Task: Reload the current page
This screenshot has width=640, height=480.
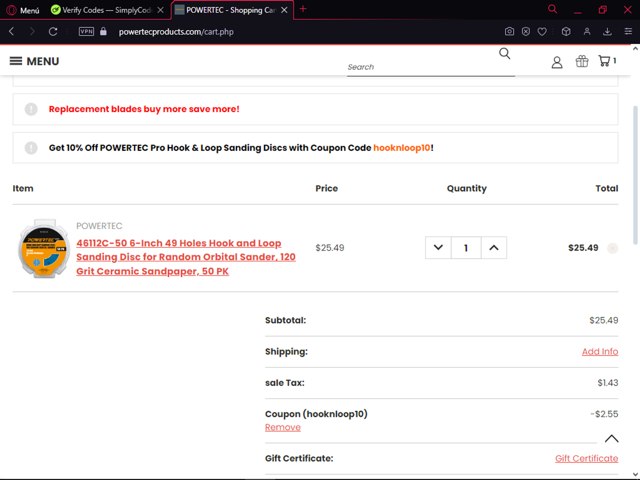Action: (53, 31)
